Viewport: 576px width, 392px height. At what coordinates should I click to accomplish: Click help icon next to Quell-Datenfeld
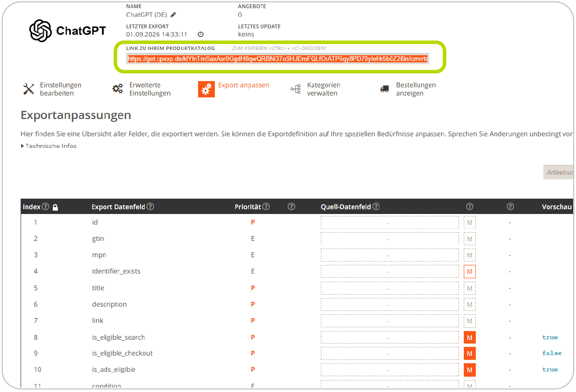click(376, 207)
